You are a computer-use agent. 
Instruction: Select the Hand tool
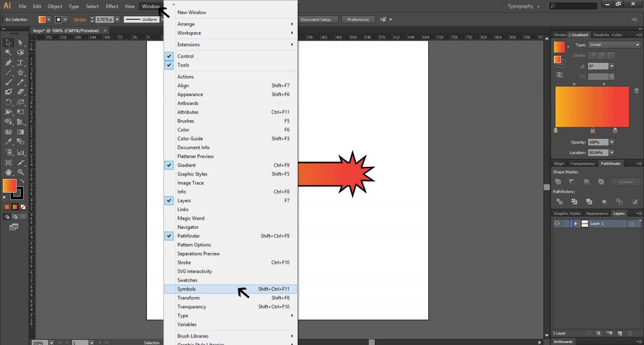coord(9,172)
